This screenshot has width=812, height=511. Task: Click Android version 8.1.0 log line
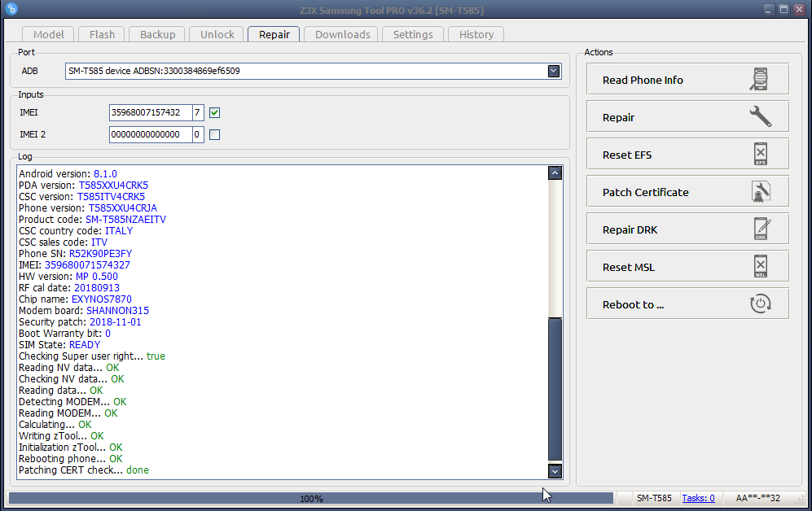68,174
